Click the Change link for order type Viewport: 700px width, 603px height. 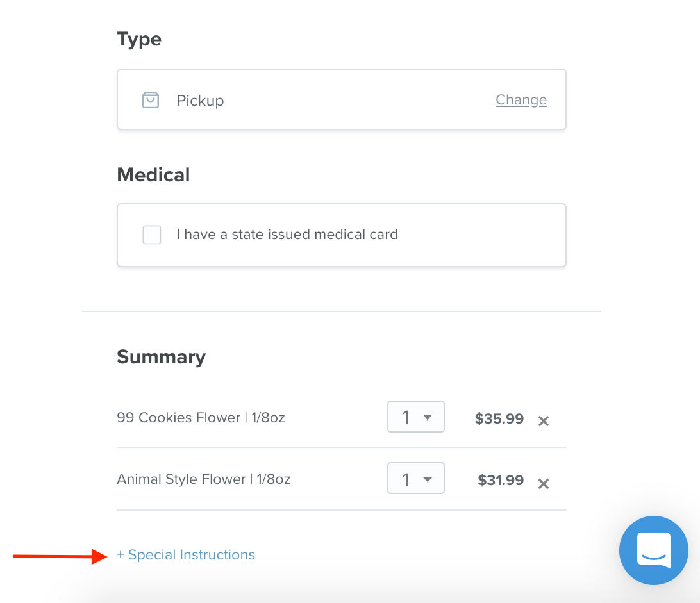[x=521, y=100]
